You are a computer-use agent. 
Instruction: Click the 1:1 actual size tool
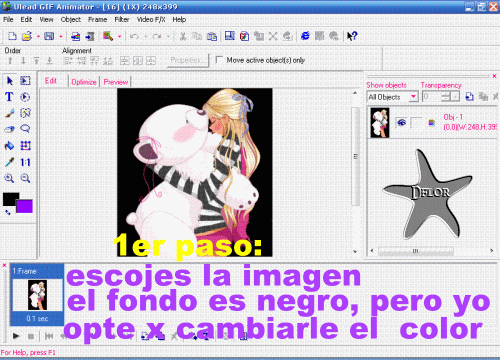[25, 162]
